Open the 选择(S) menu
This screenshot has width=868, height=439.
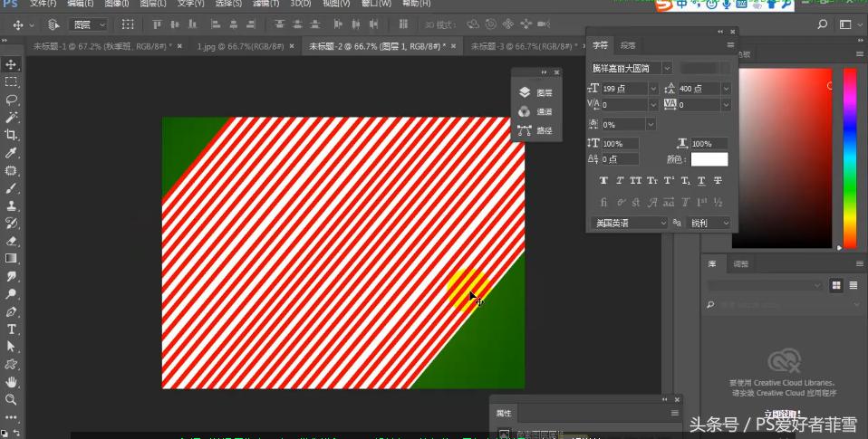pyautogui.click(x=228, y=4)
